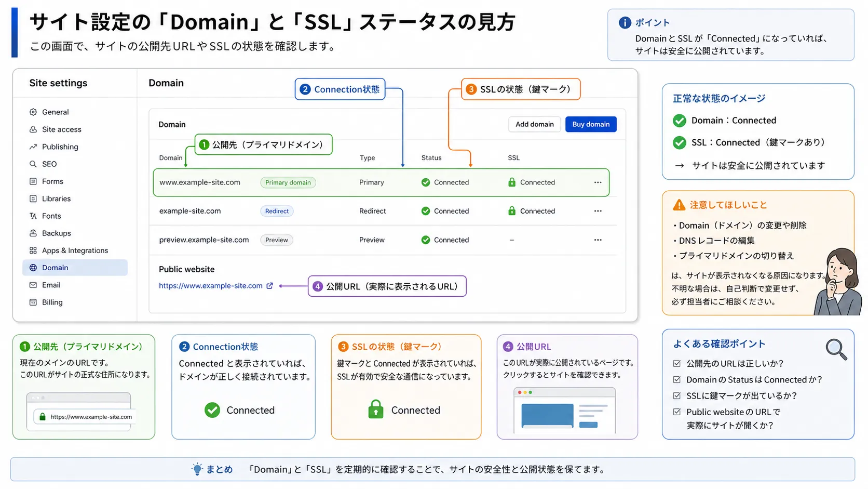Image resolution: width=868 pixels, height=489 pixels.
Task: Toggle checkbox 公開先のURLは正しいか？
Action: click(677, 364)
